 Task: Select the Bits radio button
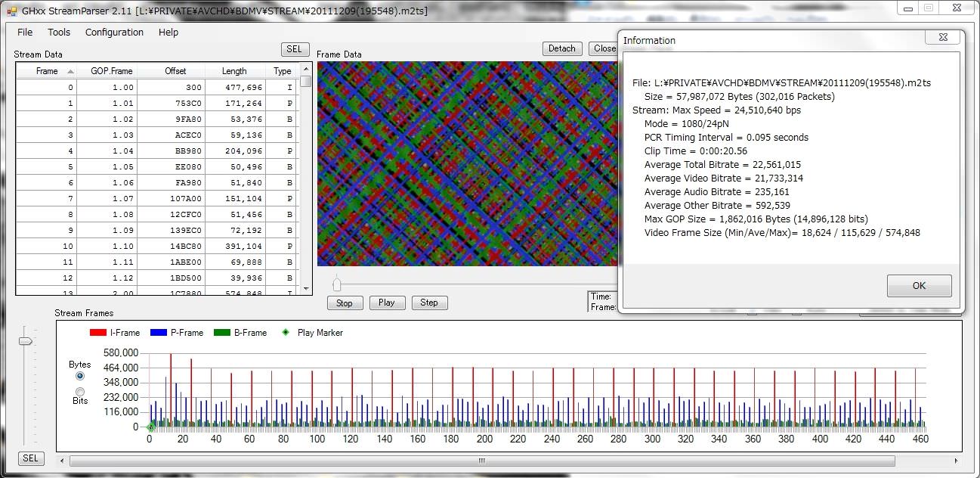click(80, 391)
